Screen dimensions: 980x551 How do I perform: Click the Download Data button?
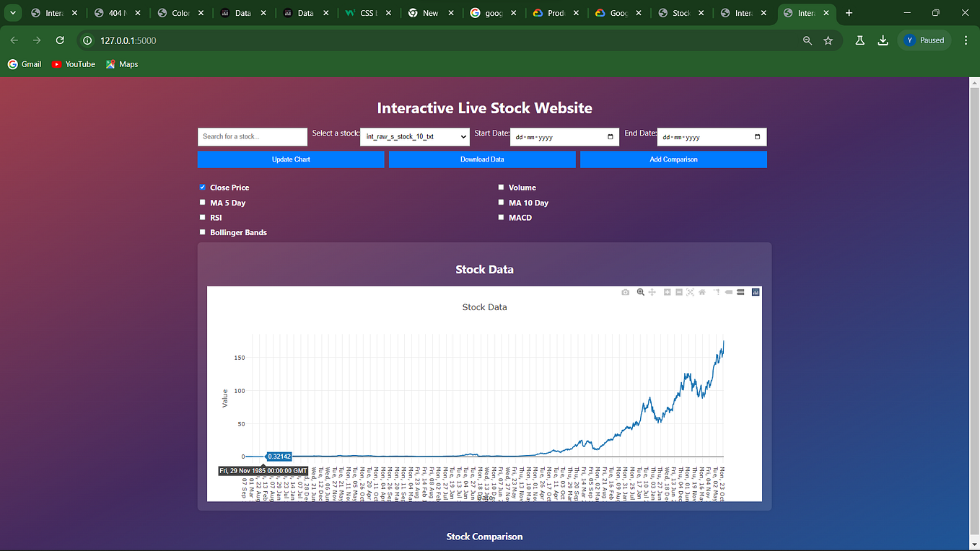482,159
